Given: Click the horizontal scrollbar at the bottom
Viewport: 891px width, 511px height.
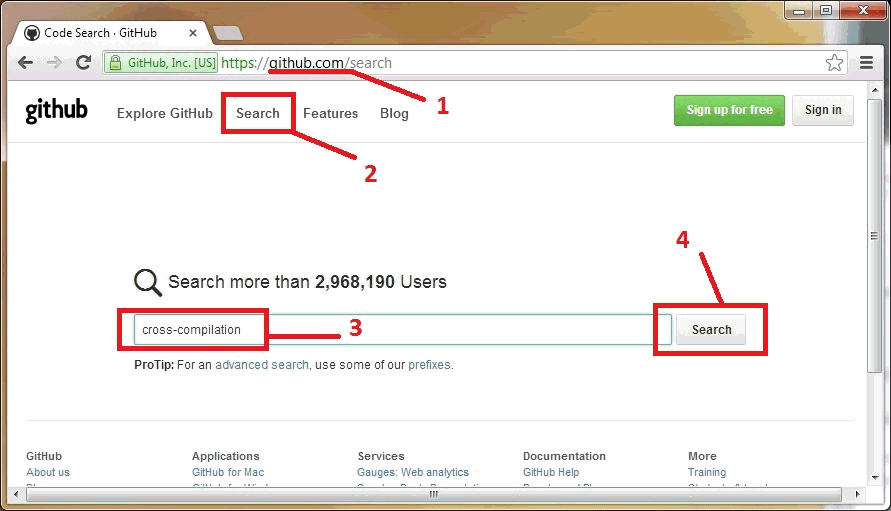Looking at the screenshot, I should point(432,494).
